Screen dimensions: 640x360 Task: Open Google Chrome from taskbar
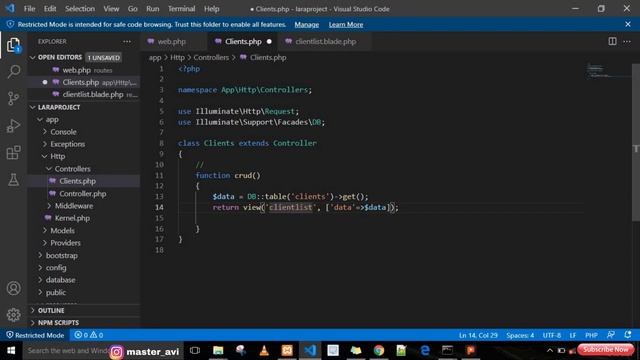(379, 350)
